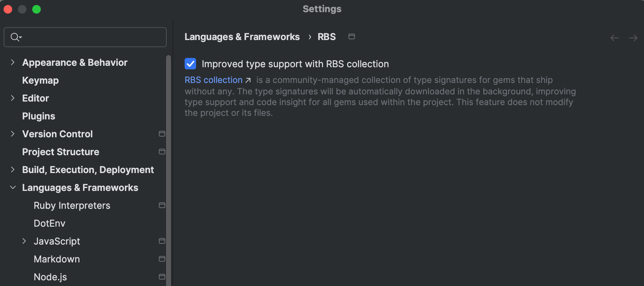Disable improved type support with RBS collection
Image resolution: width=644 pixels, height=286 pixels.
[190, 64]
